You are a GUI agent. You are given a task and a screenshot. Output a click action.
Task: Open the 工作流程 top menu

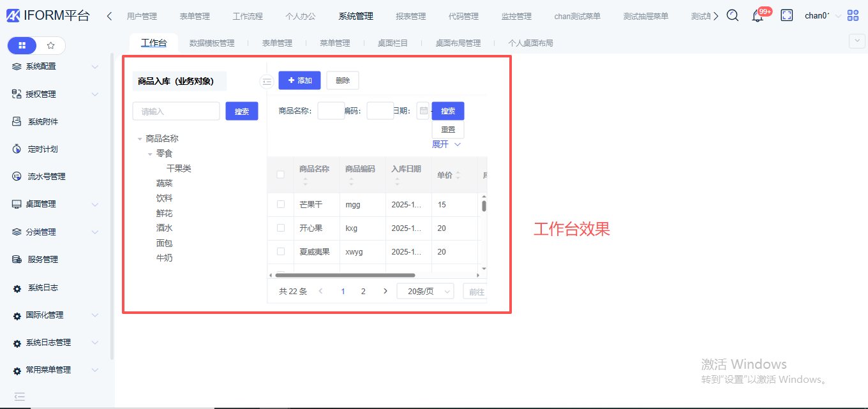click(x=248, y=17)
